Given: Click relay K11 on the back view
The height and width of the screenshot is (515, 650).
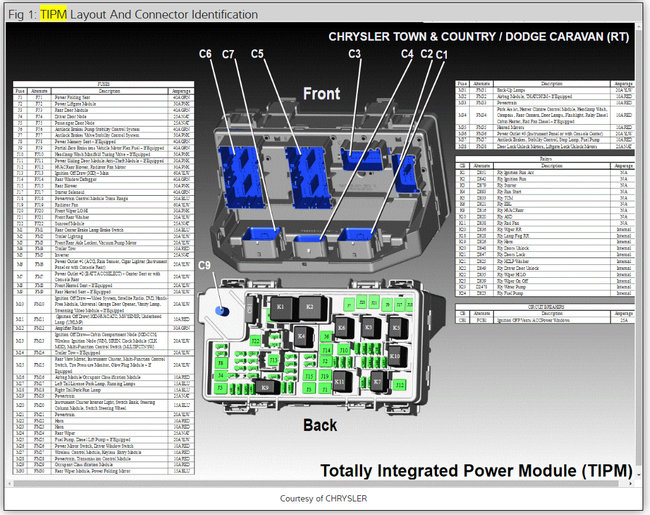Looking at the screenshot, I should point(341,382).
